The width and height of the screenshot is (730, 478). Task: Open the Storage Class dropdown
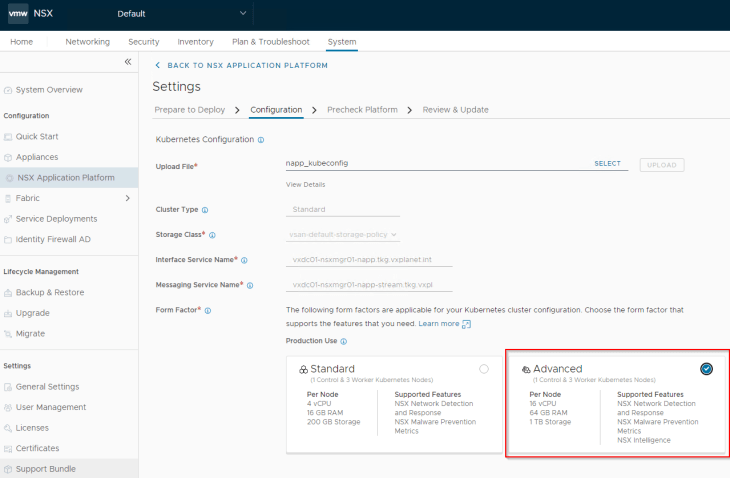[343, 235]
